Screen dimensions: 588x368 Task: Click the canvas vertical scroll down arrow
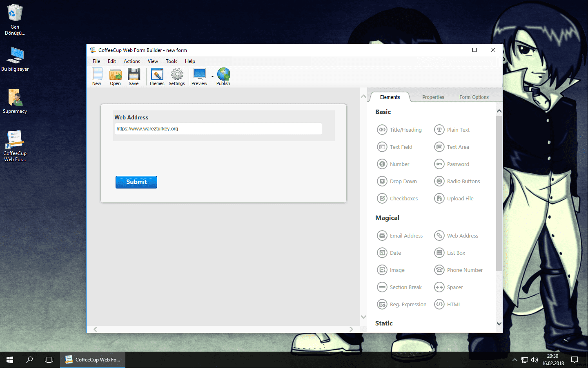click(363, 317)
